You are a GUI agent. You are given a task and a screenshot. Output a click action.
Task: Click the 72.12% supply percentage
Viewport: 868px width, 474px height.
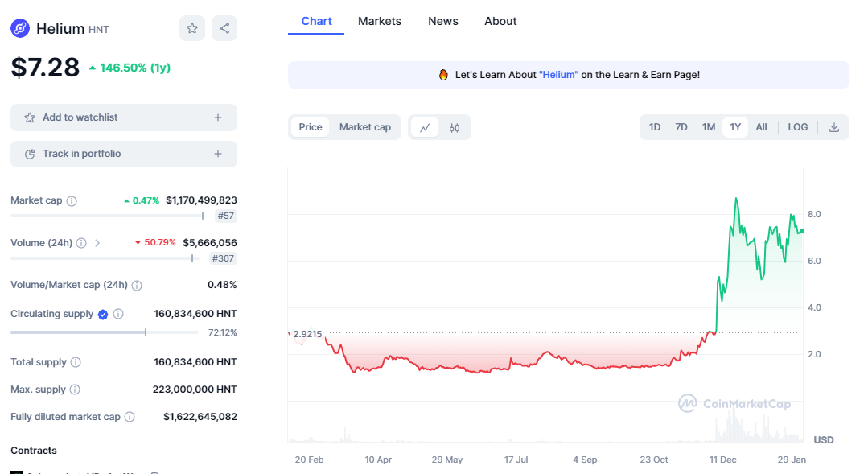click(223, 333)
